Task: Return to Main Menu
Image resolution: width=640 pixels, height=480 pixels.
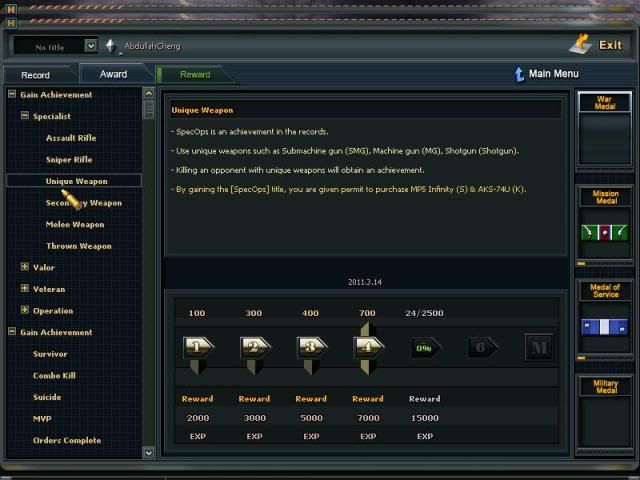Action: [545, 74]
